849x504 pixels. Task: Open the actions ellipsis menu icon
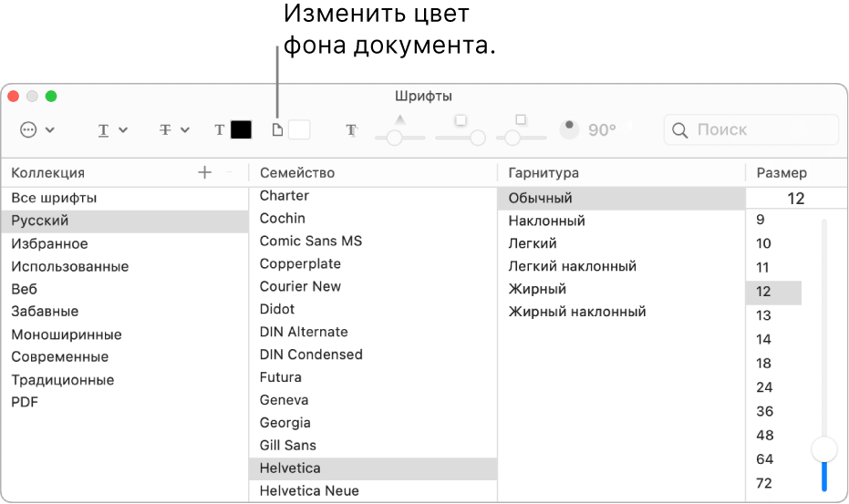tap(28, 130)
